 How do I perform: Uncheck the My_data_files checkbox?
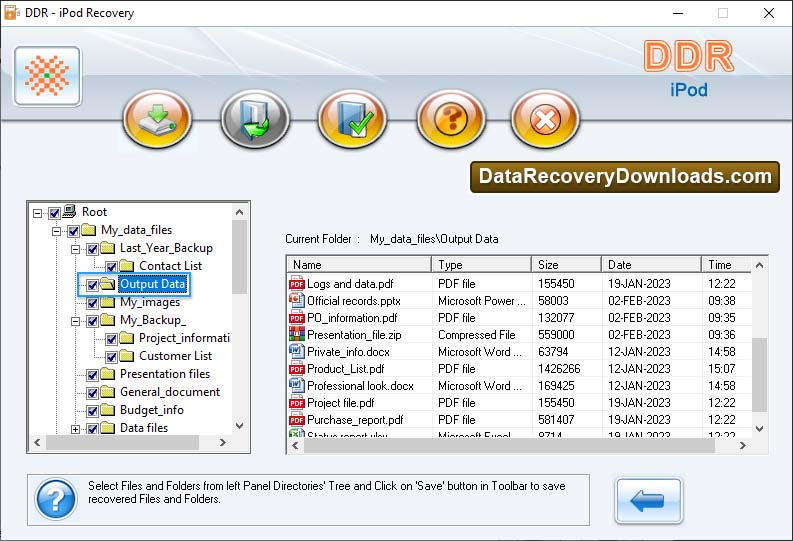[73, 231]
